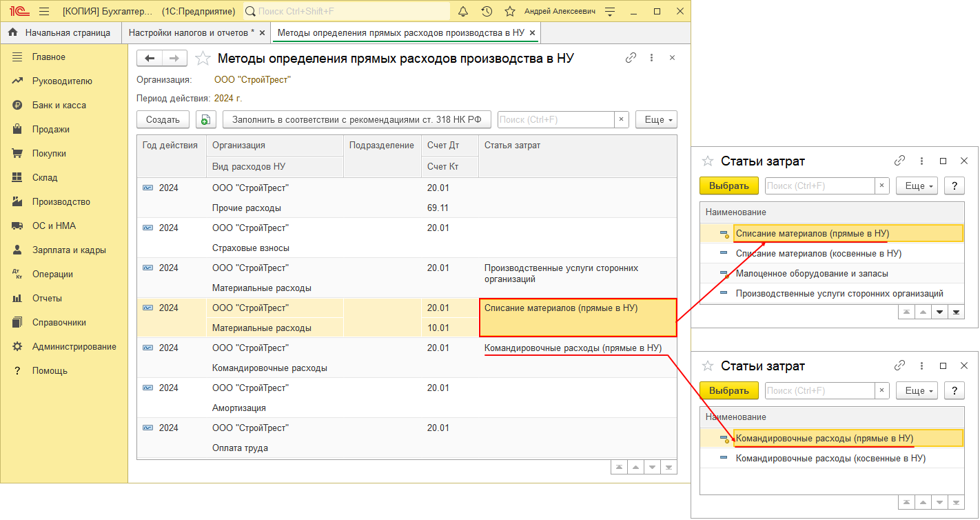Click the create-by-copying icon next to Создать
This screenshot has height=520, width=980.
(205, 119)
